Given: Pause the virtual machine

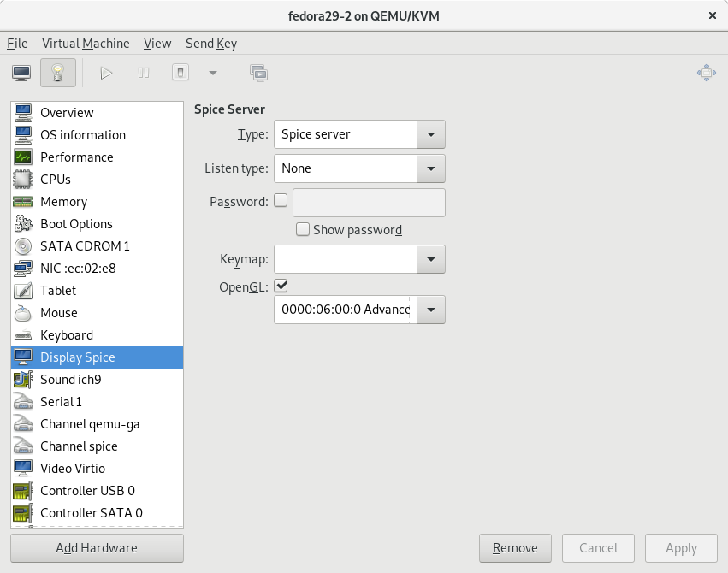Looking at the screenshot, I should coord(144,73).
